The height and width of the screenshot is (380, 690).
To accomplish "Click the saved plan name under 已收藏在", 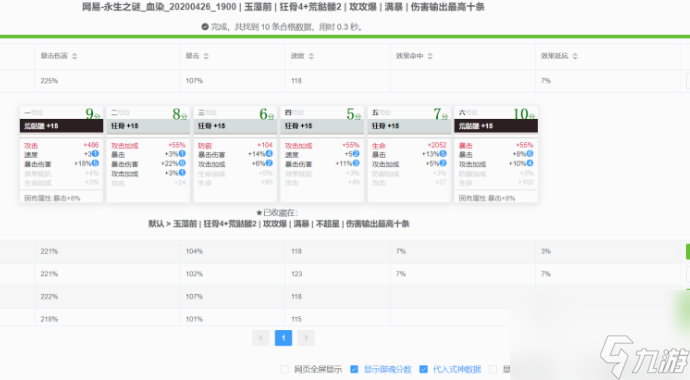I will (x=279, y=224).
